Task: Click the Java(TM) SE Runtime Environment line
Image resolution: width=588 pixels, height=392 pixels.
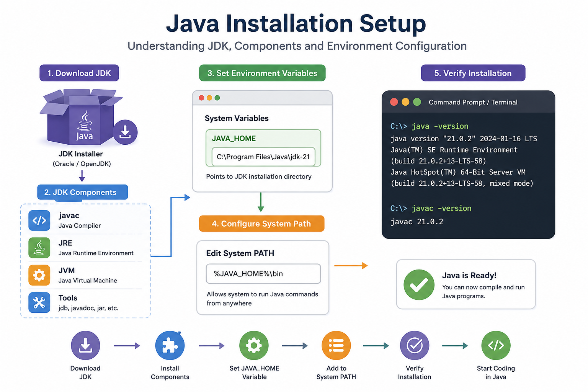Action: [454, 150]
